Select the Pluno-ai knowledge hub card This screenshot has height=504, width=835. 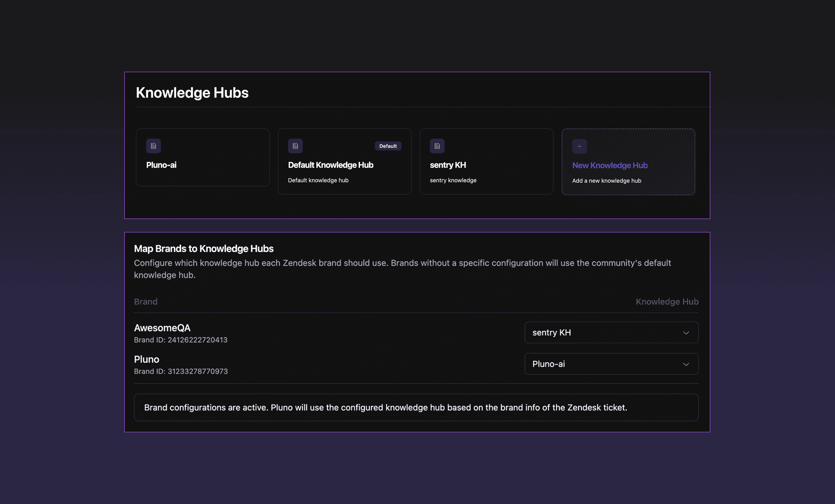pos(203,157)
